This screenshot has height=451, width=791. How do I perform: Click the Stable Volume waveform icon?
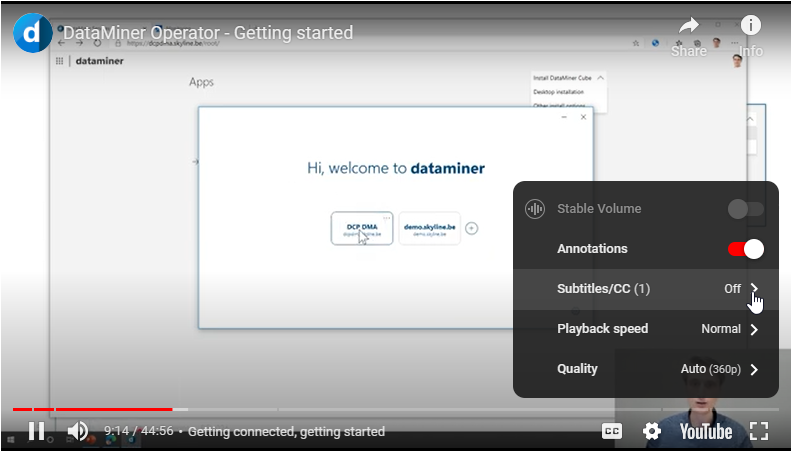[535, 208]
